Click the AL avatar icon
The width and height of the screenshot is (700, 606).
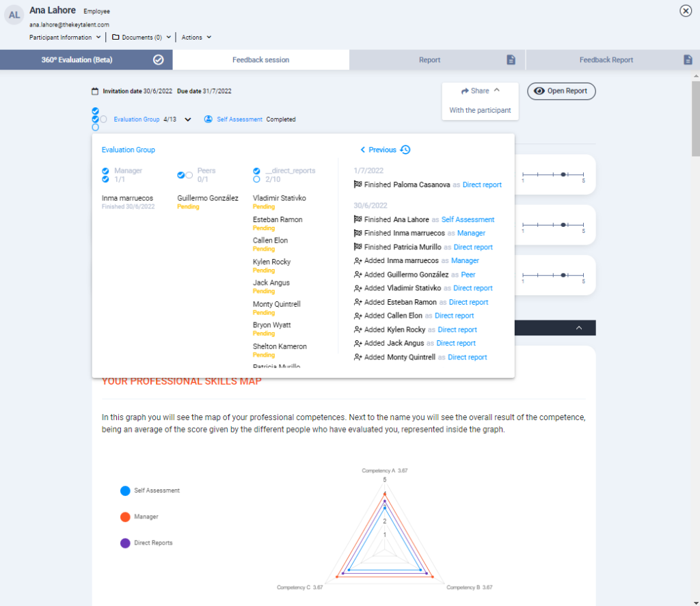tap(14, 14)
